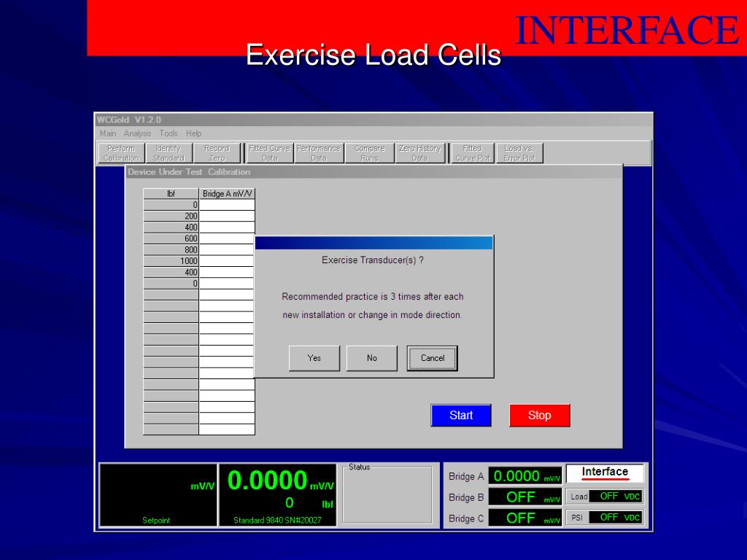The image size is (747, 560).
Task: Click the 600 lbf row cell
Action: [171, 238]
